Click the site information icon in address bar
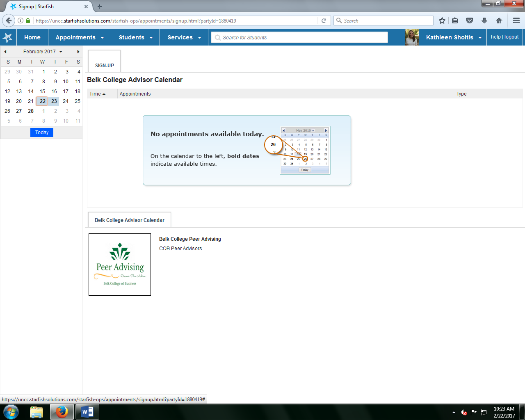The height and width of the screenshot is (420, 525). pyautogui.click(x=20, y=21)
